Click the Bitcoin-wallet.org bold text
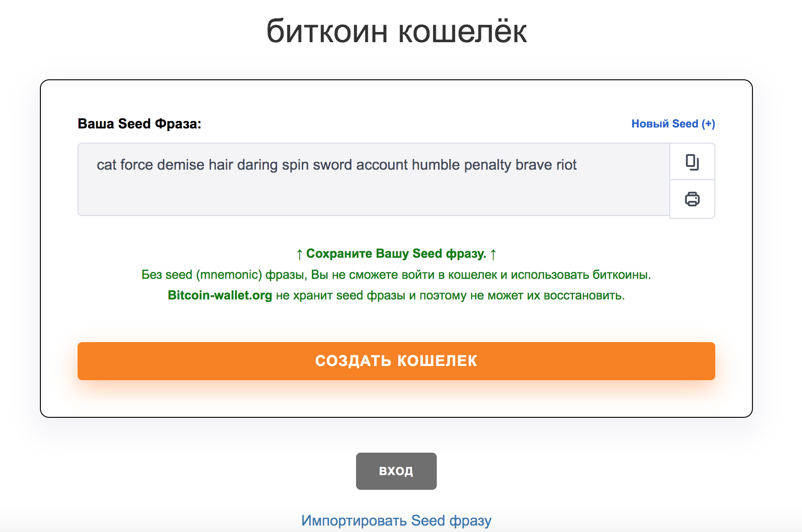802x532 pixels. (220, 295)
